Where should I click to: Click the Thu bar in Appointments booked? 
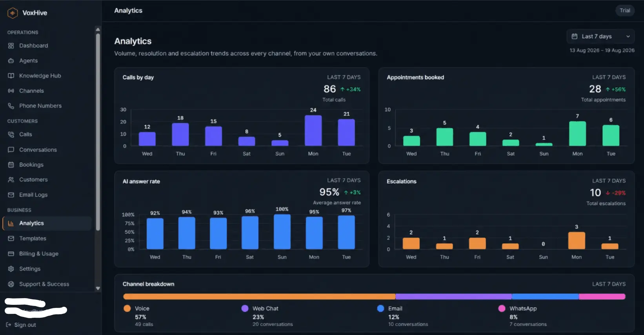coord(445,137)
